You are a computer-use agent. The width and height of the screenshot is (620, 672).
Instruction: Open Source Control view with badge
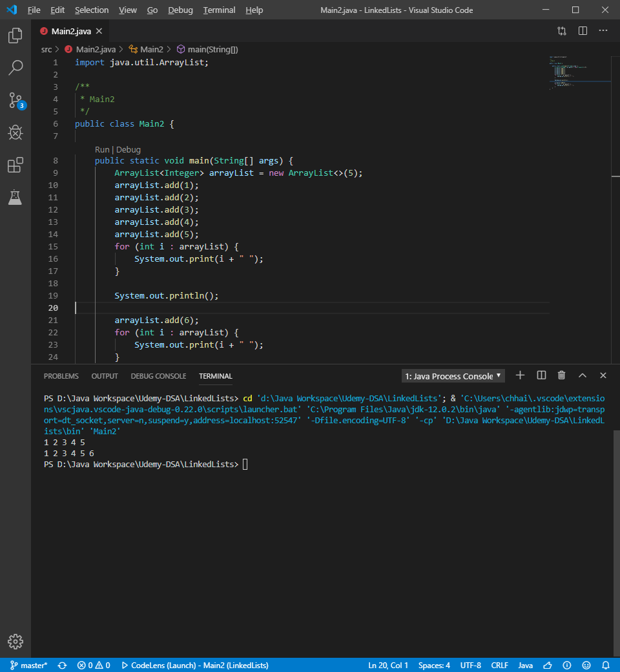pos(15,100)
